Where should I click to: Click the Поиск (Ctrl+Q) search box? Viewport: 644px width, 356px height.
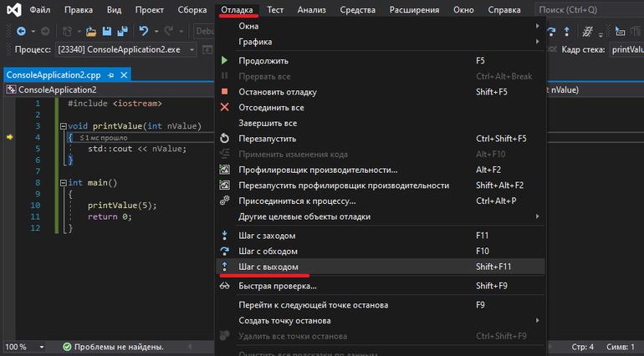[590, 9]
